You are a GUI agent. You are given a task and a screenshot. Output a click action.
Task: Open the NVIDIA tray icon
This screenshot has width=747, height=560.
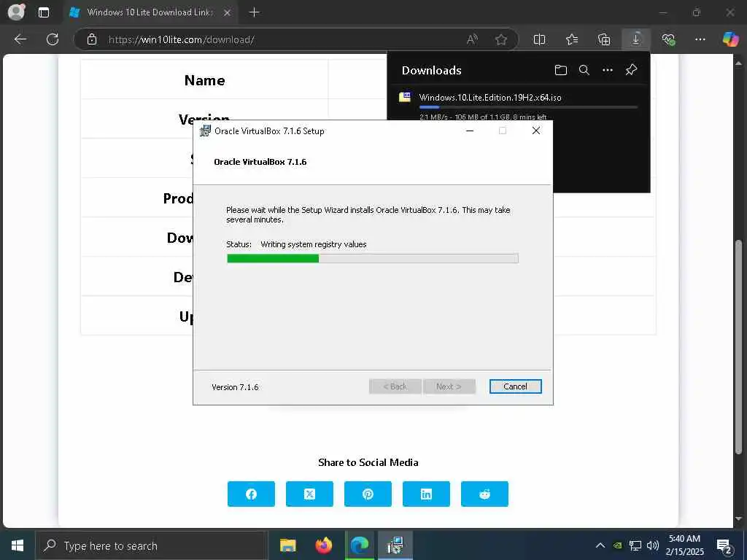pyautogui.click(x=617, y=545)
